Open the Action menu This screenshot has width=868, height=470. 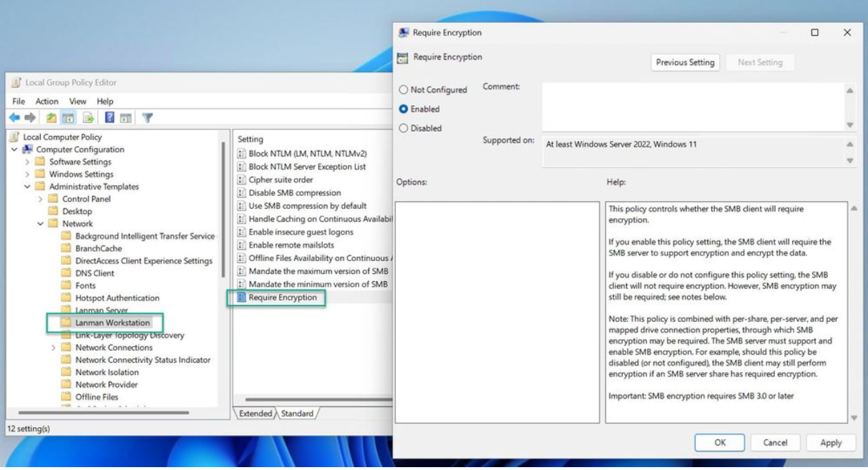click(47, 100)
